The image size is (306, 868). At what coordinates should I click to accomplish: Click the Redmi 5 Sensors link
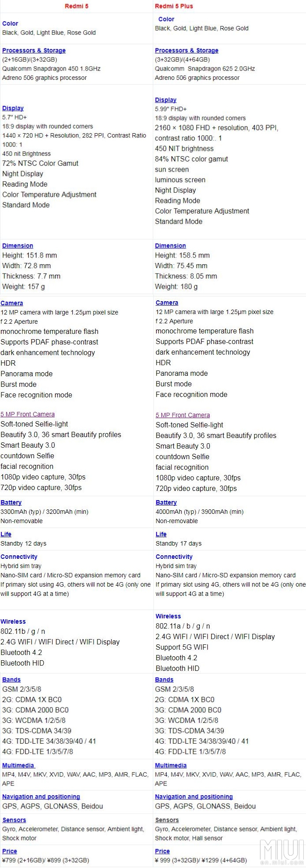coord(14,820)
